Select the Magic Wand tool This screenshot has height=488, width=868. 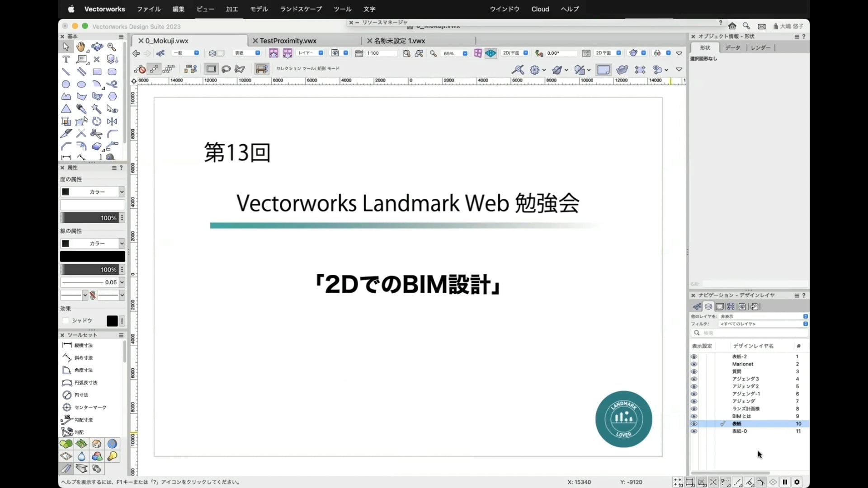97,109
